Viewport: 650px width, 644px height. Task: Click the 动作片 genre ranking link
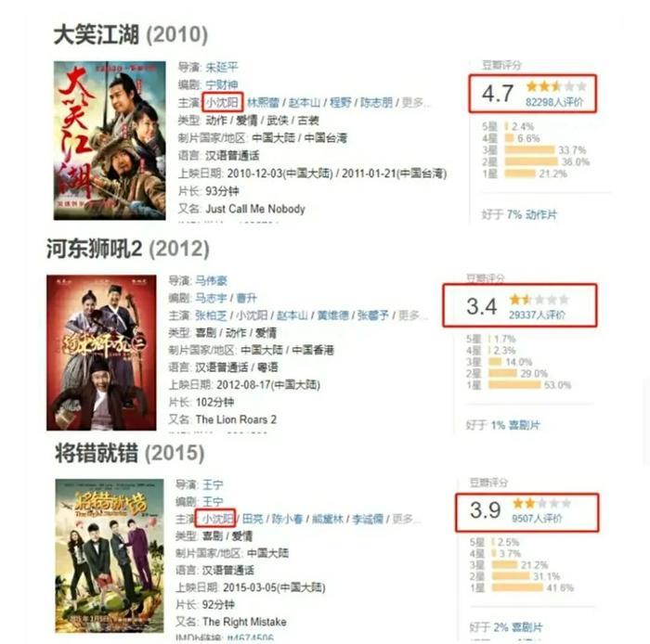(541, 214)
